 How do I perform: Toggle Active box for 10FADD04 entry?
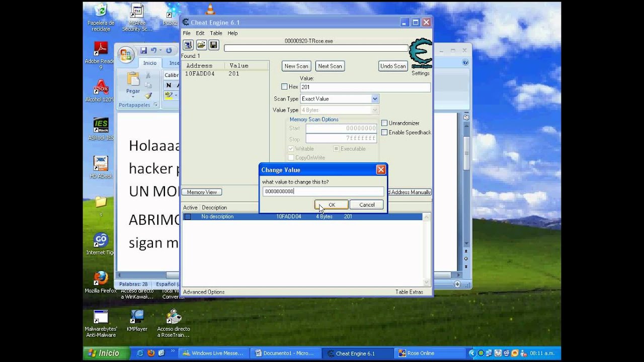point(188,217)
